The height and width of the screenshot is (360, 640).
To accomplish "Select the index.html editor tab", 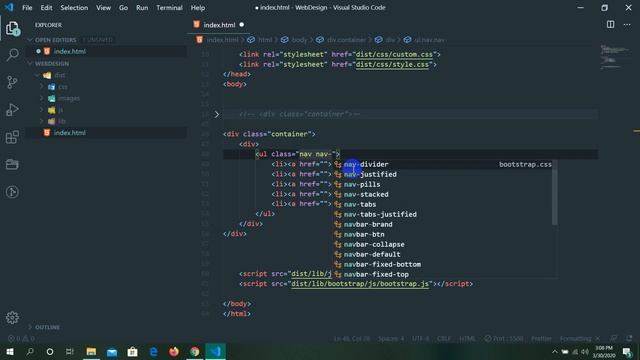I will (x=219, y=25).
